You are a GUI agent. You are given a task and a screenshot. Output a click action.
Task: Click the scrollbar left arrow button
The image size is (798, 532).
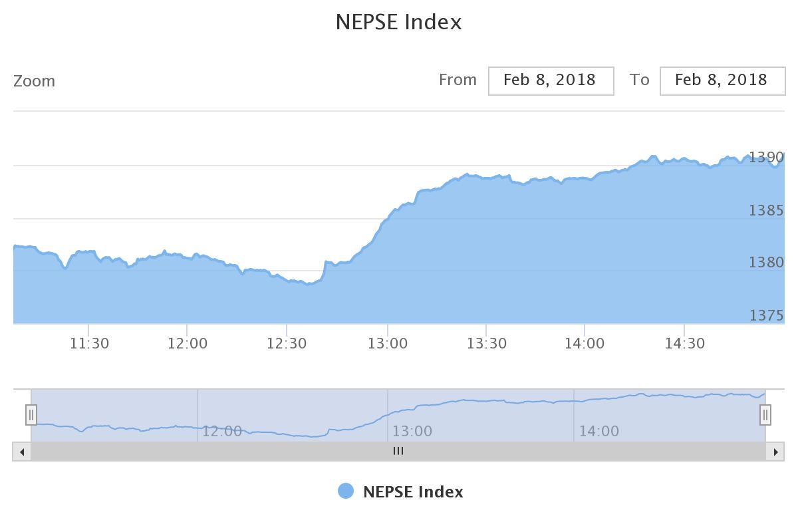[x=22, y=452]
